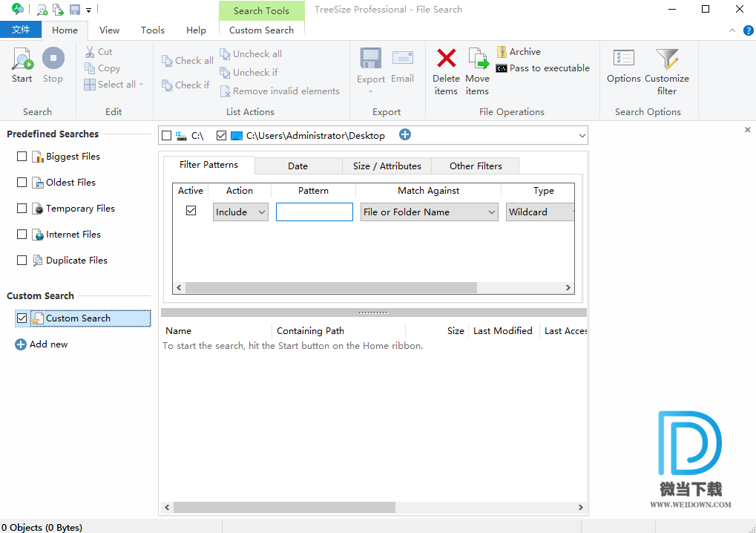Click Remove invalid elements
The width and height of the screenshot is (756, 533).
(x=280, y=91)
